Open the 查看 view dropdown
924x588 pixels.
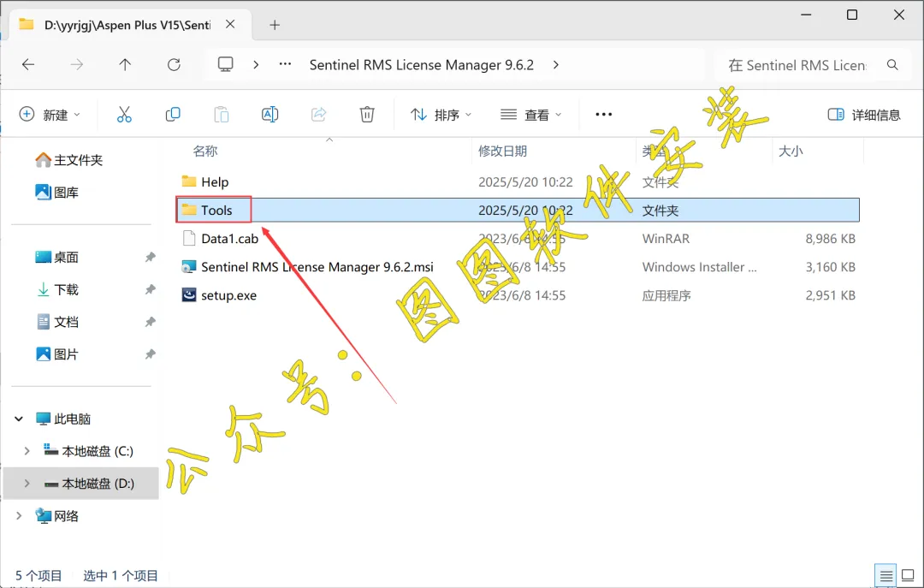click(530, 115)
